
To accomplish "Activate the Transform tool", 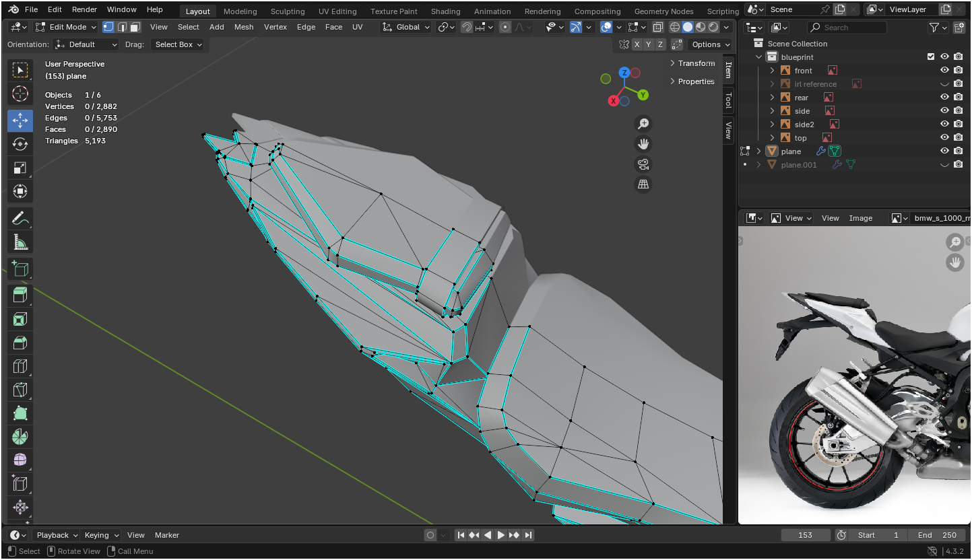I will pyautogui.click(x=20, y=191).
